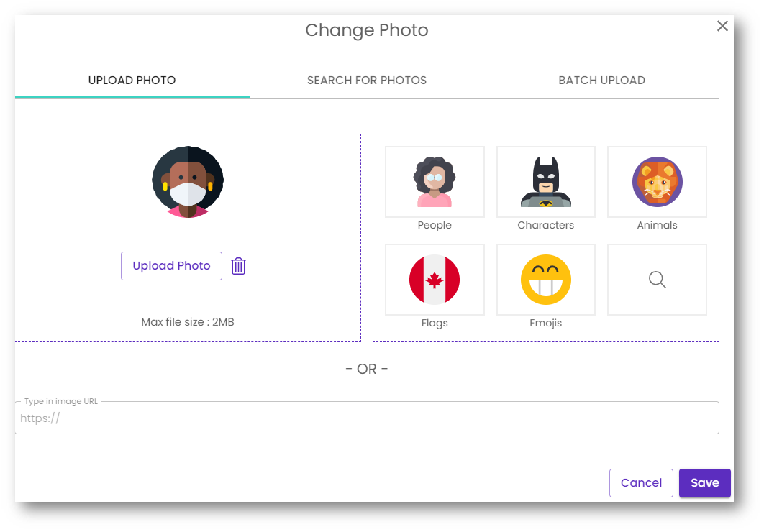Switch to the Search for Photos tab
The width and height of the screenshot is (764, 532).
[367, 81]
